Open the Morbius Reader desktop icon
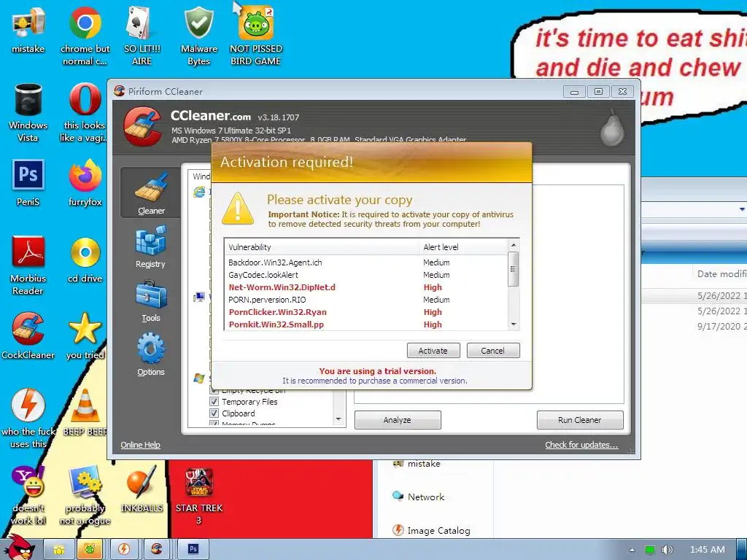This screenshot has height=560, width=747. click(28, 265)
